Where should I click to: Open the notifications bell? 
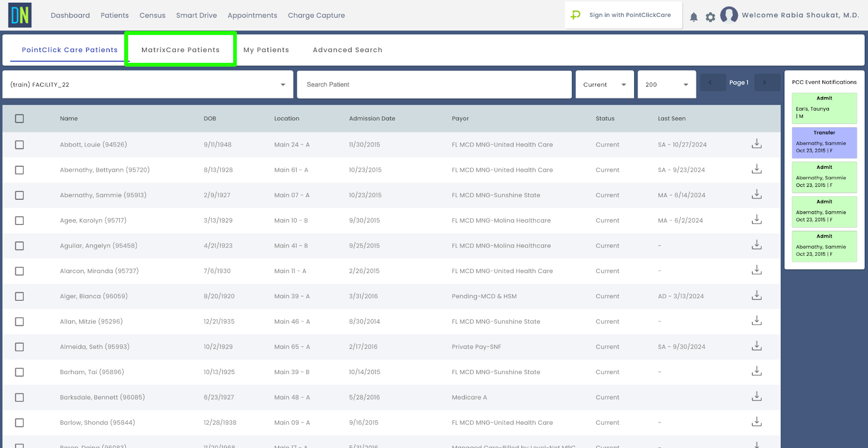(x=693, y=17)
